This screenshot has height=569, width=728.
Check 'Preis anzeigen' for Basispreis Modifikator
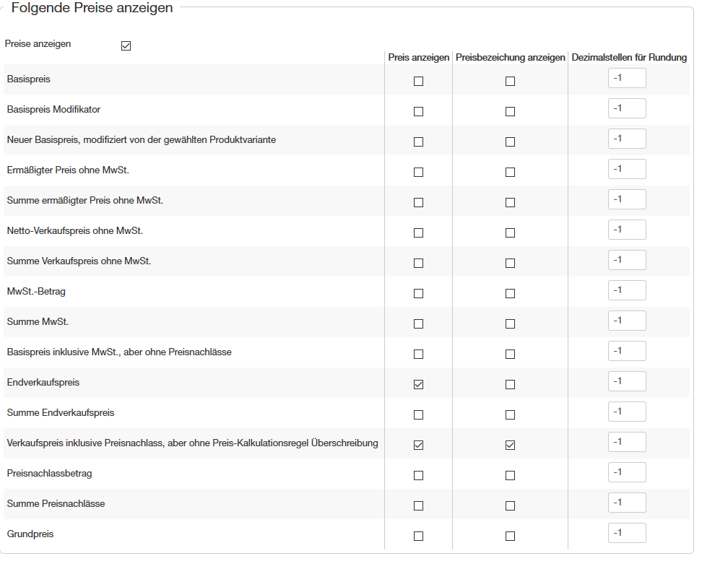tap(418, 112)
